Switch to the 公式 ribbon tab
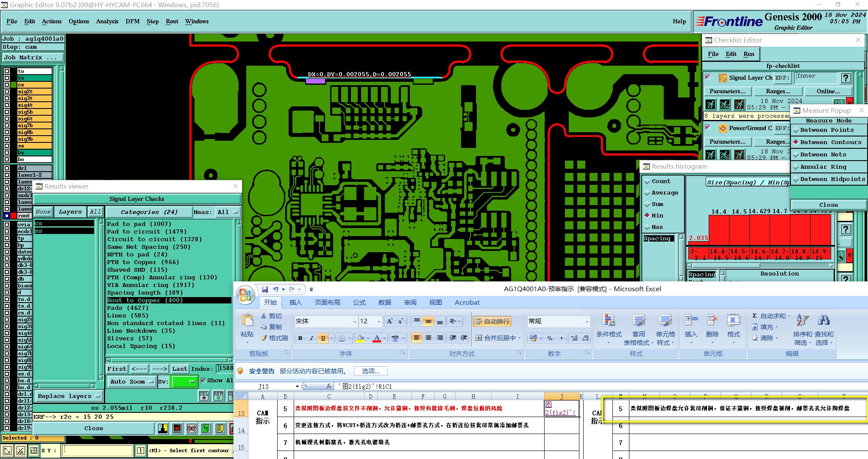 point(359,303)
